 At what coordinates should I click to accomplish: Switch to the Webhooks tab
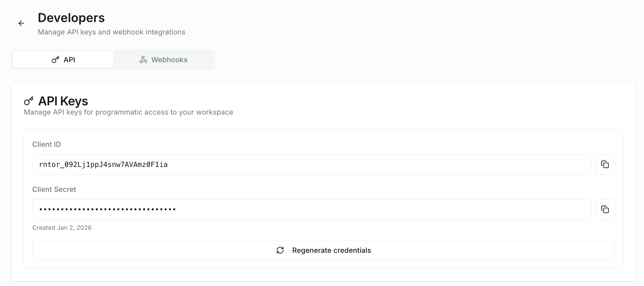tap(169, 59)
